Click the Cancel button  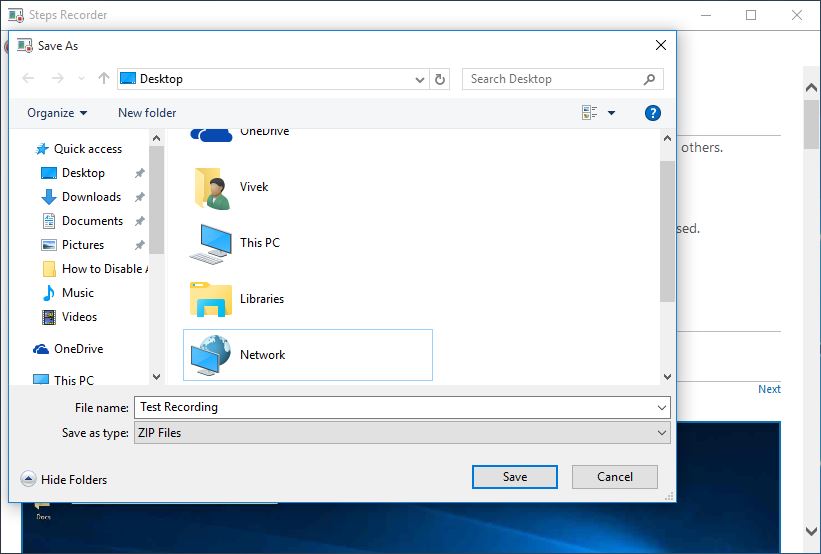click(615, 477)
